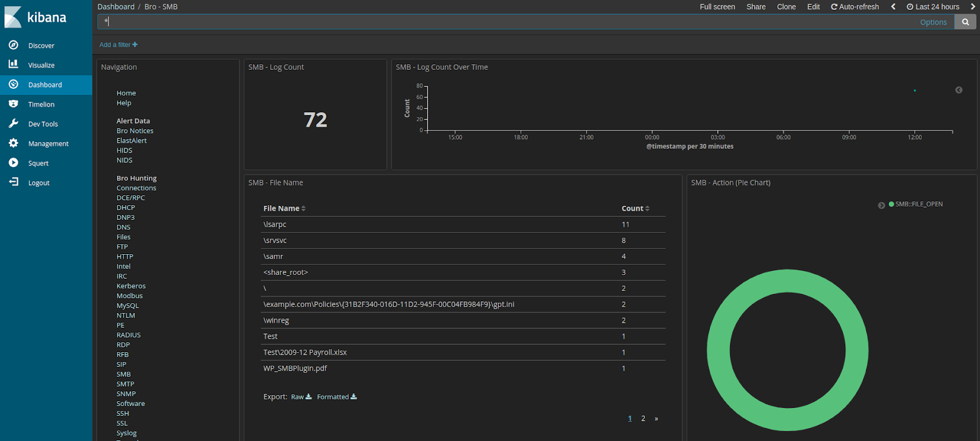Open the Timelion icon in sidebar
This screenshot has width=980, height=441.
13,104
